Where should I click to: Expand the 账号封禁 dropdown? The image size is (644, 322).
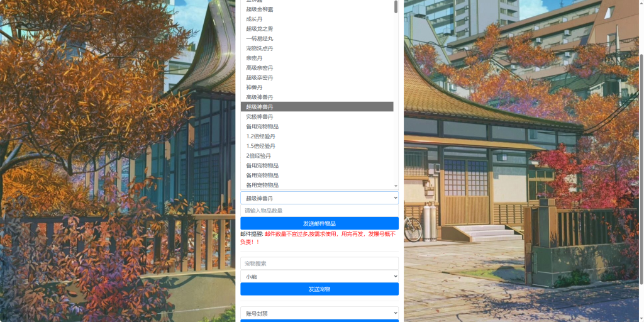pyautogui.click(x=319, y=313)
